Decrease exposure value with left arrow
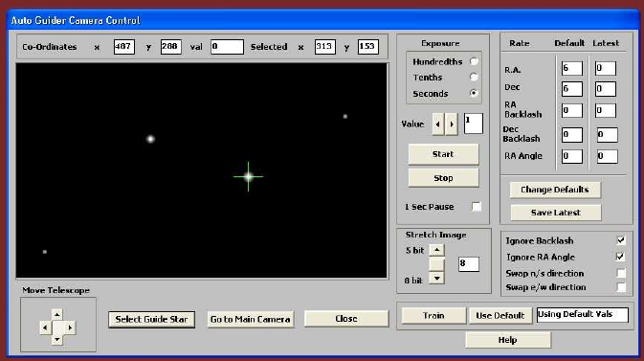 [438, 124]
